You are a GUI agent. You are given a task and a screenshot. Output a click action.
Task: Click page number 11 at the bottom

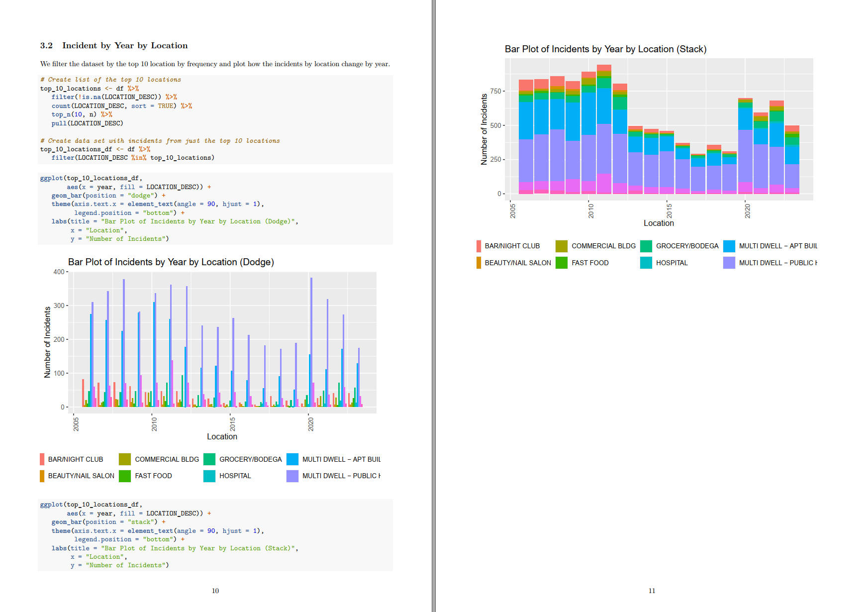tap(652, 591)
